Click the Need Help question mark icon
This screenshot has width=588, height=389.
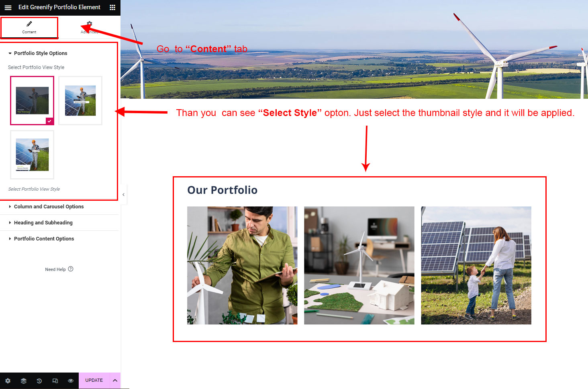click(71, 269)
